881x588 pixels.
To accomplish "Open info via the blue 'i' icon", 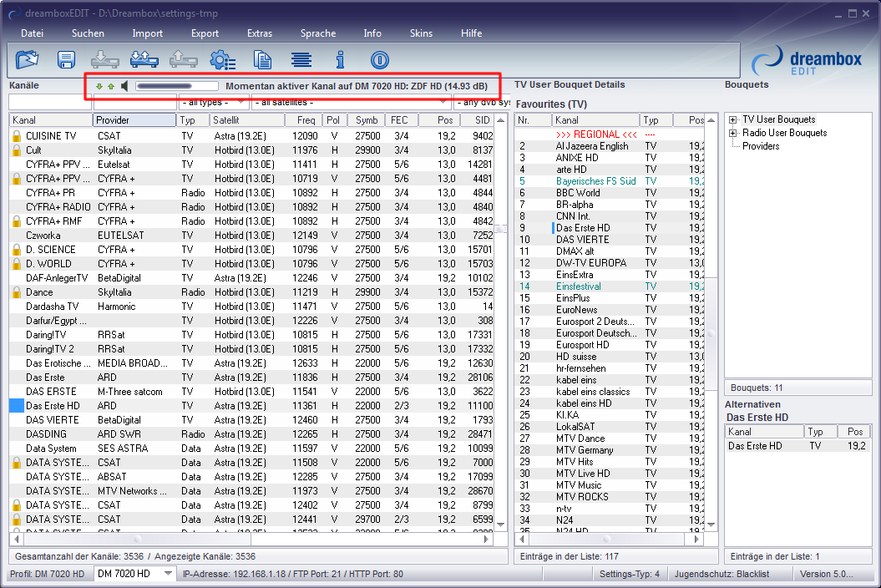I will point(340,59).
